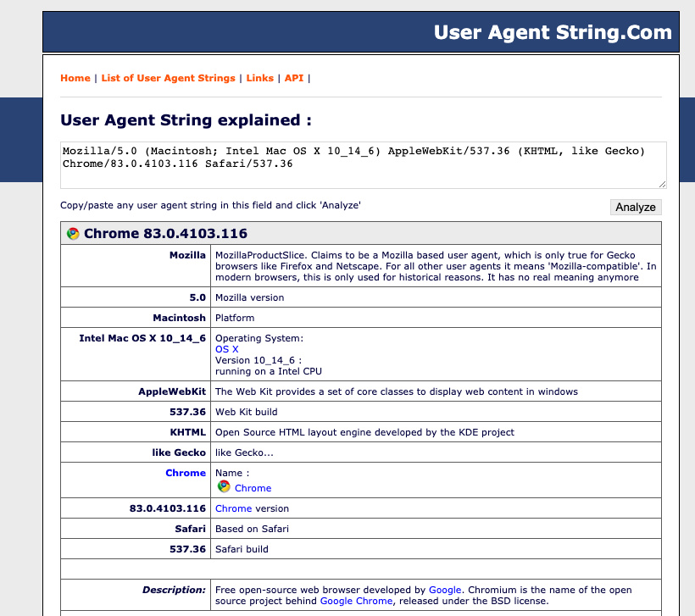
Task: Click the 'Chrome 83.0.4103.116' result heading
Action: click(x=166, y=234)
